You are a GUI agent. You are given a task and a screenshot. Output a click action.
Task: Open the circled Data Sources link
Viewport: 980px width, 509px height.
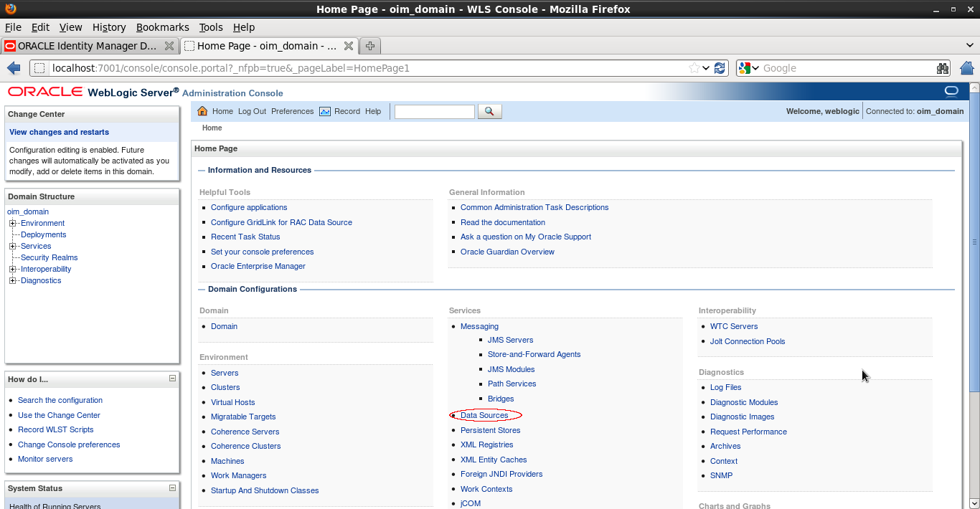point(484,414)
